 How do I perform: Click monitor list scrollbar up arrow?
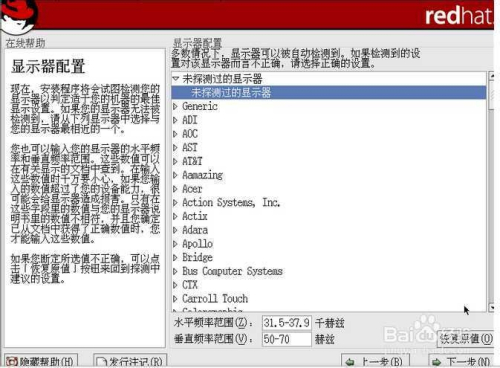(491, 76)
